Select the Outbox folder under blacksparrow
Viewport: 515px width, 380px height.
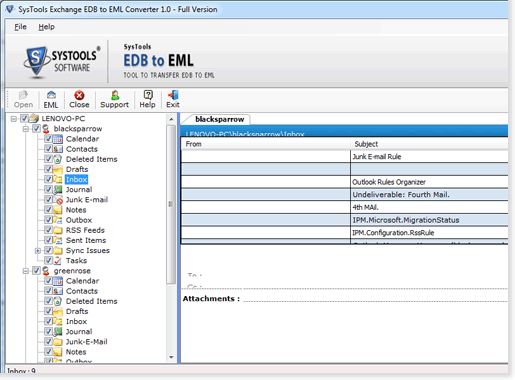(x=79, y=220)
